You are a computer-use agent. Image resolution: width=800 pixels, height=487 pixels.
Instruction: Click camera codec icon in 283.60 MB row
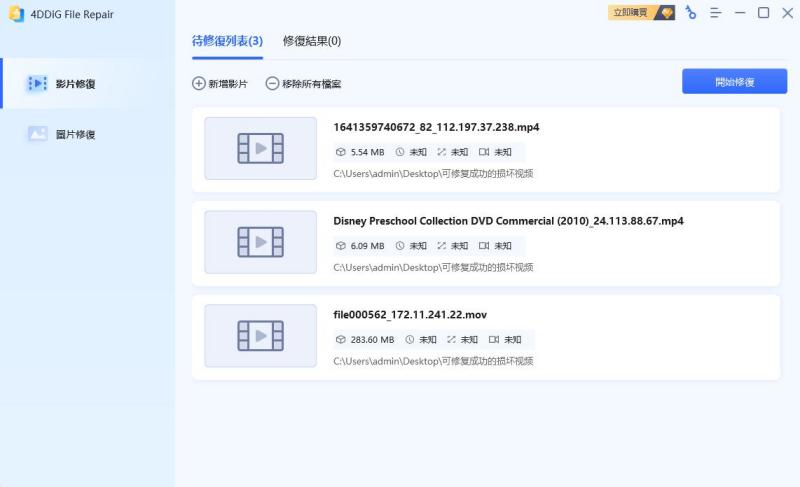(x=494, y=340)
